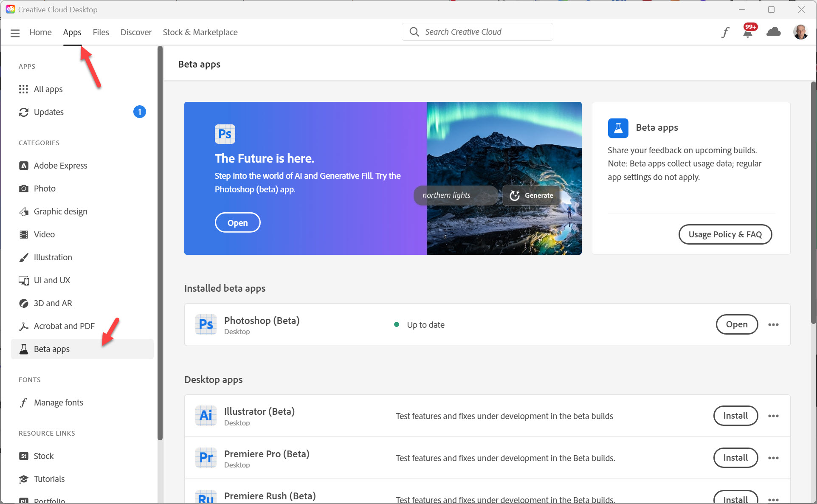This screenshot has width=817, height=504.
Task: Open the All apps section
Action: point(48,89)
